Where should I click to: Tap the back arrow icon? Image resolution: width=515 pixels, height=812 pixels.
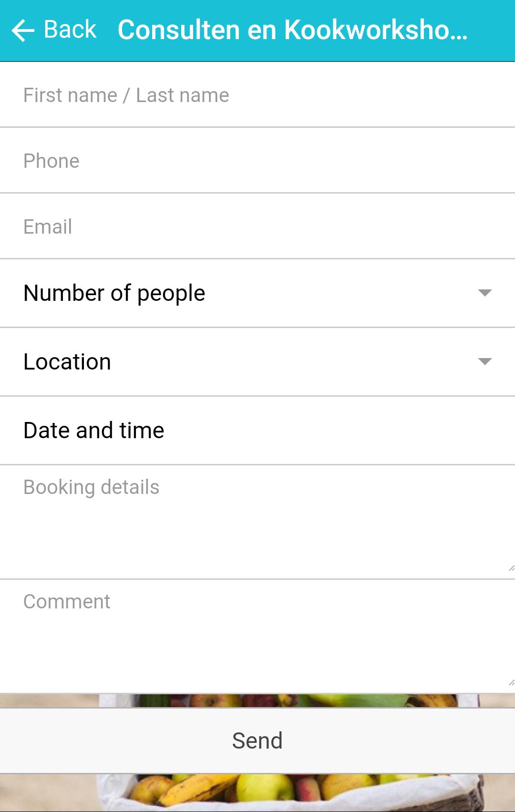click(22, 31)
